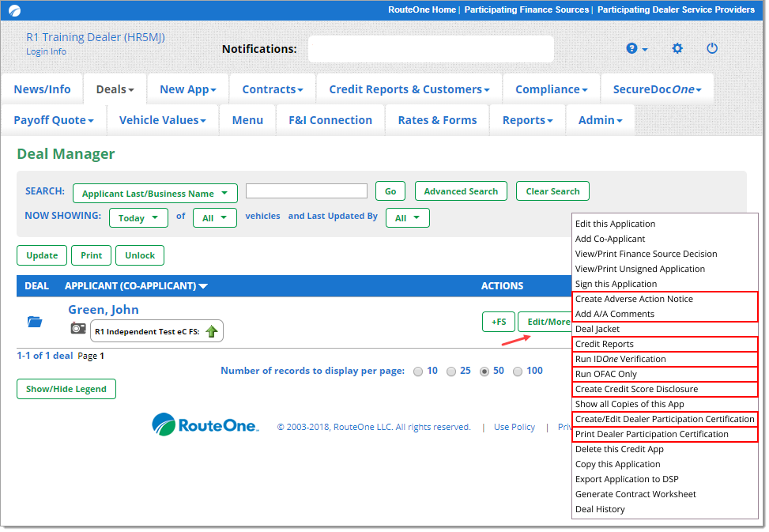
Task: Select Credit Reports in the actions menu
Action: point(604,344)
